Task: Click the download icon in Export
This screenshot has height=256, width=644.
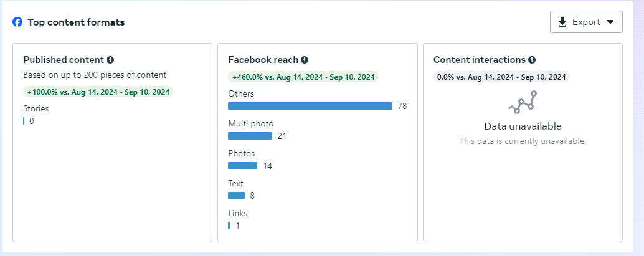Action: point(562,22)
